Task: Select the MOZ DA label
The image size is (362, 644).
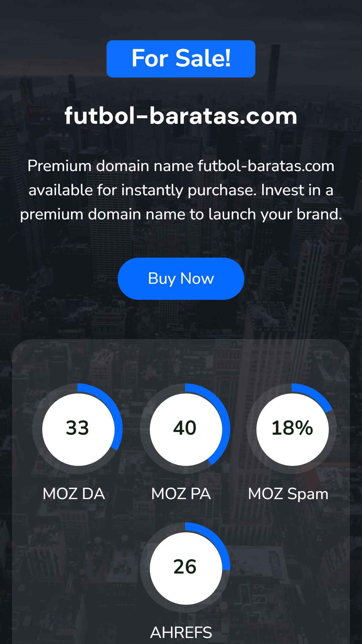Action: tap(74, 494)
